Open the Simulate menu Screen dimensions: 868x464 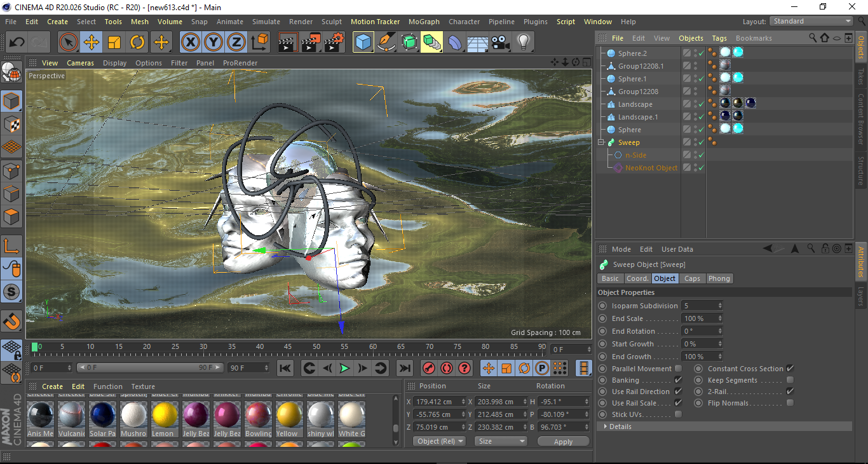tap(266, 22)
